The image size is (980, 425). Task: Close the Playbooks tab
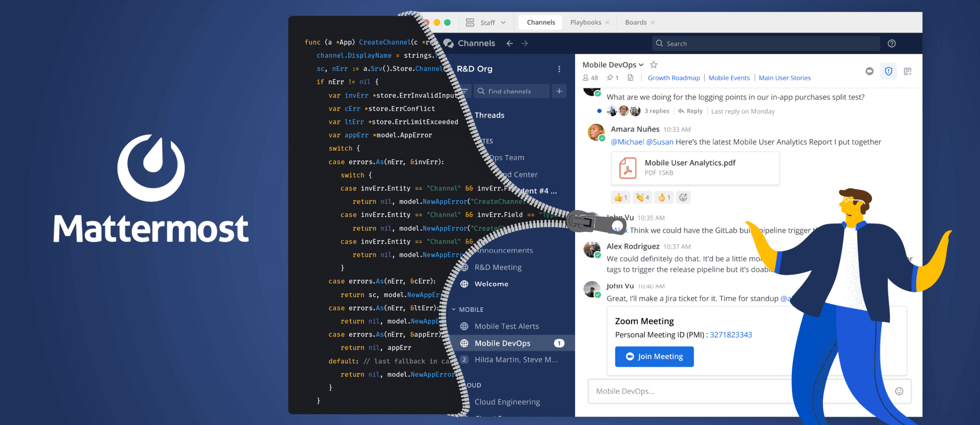point(607,22)
